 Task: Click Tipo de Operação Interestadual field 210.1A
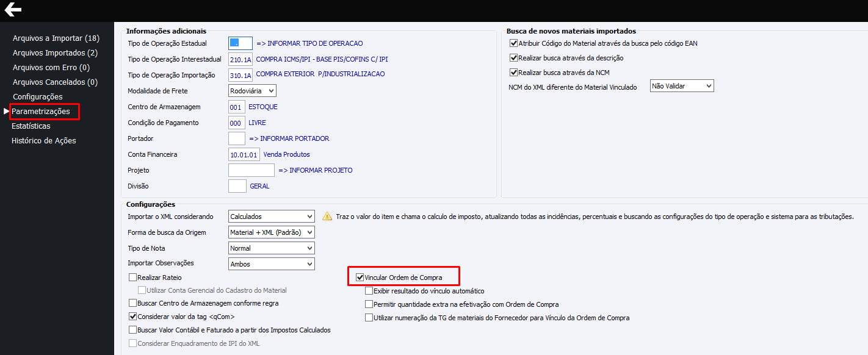click(240, 59)
